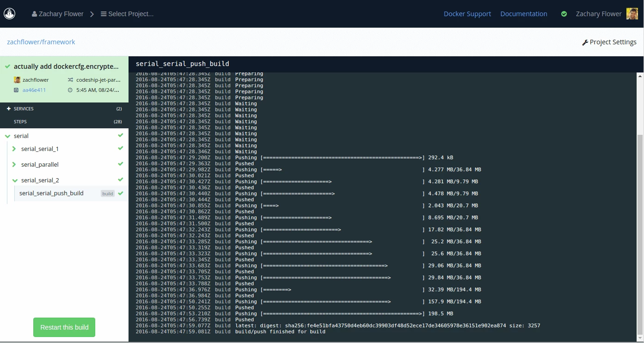Click the green check beside the commit title
This screenshot has height=343, width=644.
coord(7,66)
